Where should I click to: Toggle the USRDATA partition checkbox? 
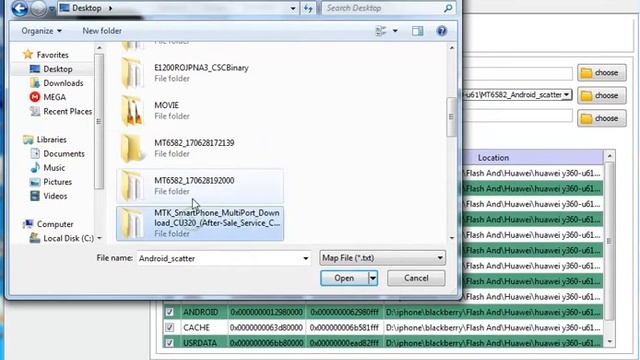169,343
